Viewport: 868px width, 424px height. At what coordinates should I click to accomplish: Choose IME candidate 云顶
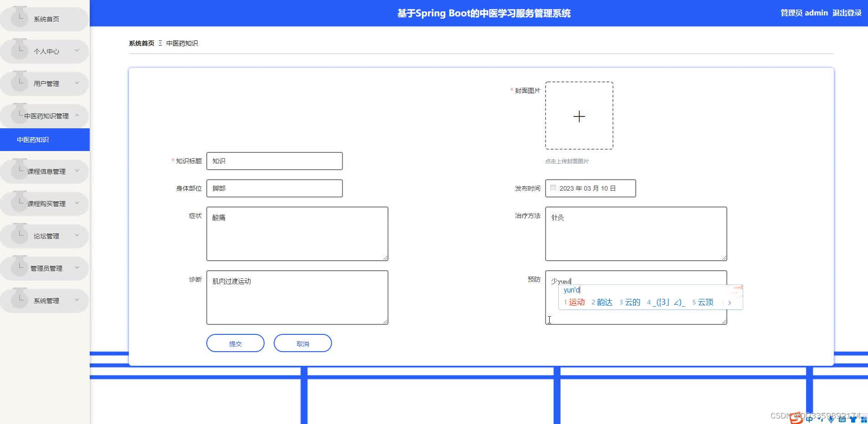pyautogui.click(x=703, y=302)
